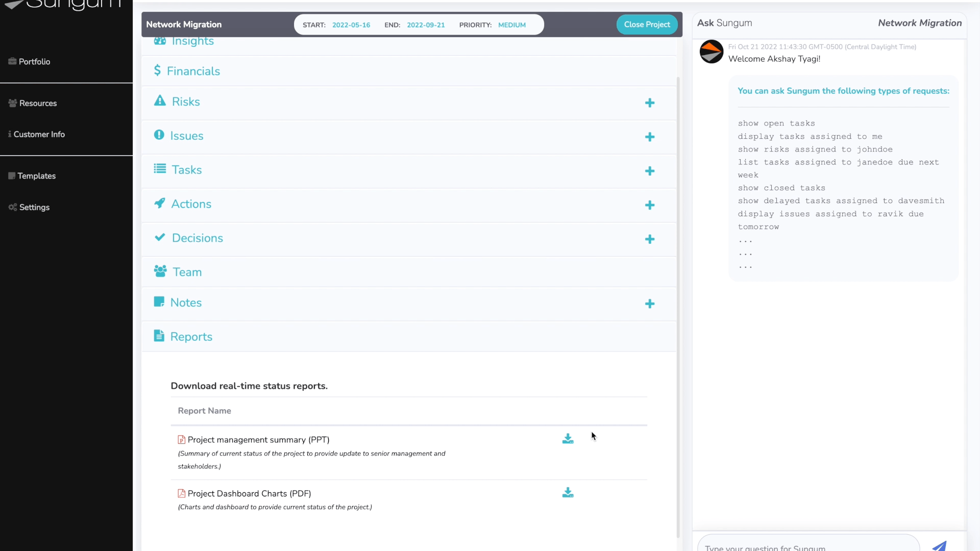Add a new note with plus
This screenshot has width=980, height=551.
[649, 304]
